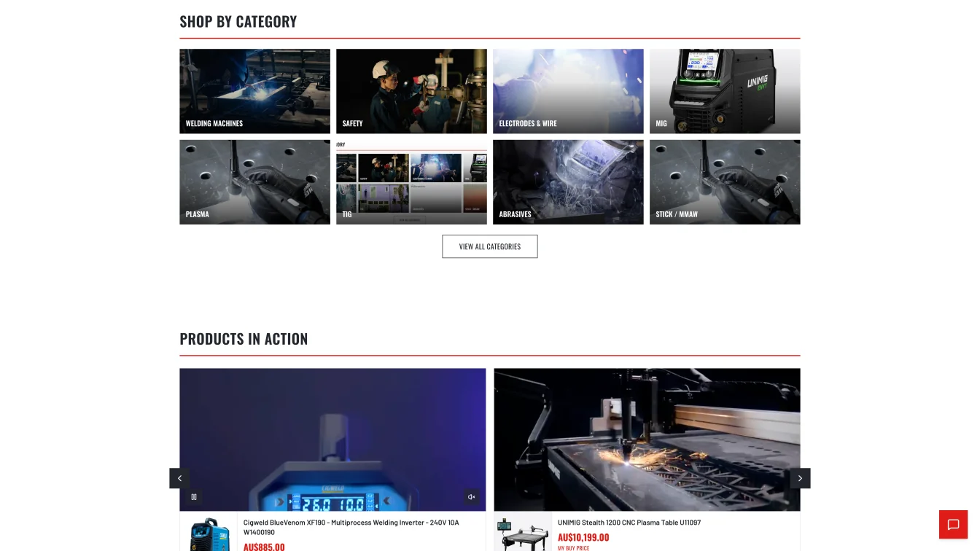This screenshot has height=551, width=980.
Task: Unmute the Cigweld product video audio
Action: click(472, 496)
